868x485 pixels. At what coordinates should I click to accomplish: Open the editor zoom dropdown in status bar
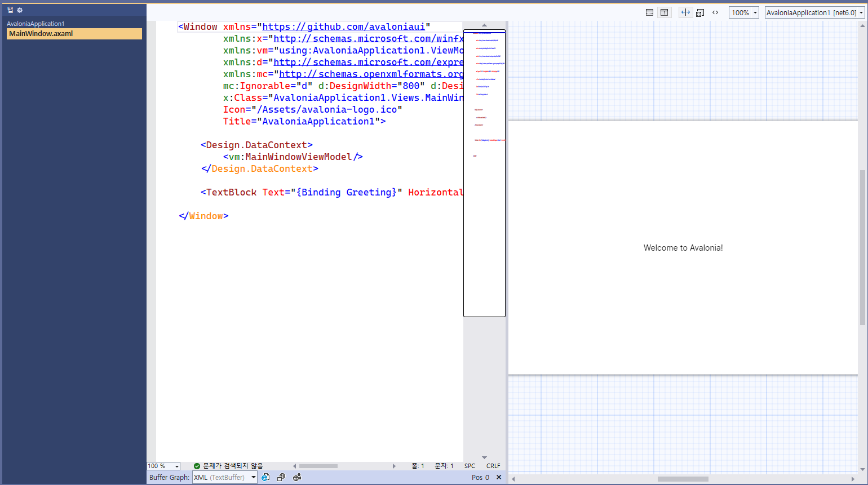pos(163,465)
